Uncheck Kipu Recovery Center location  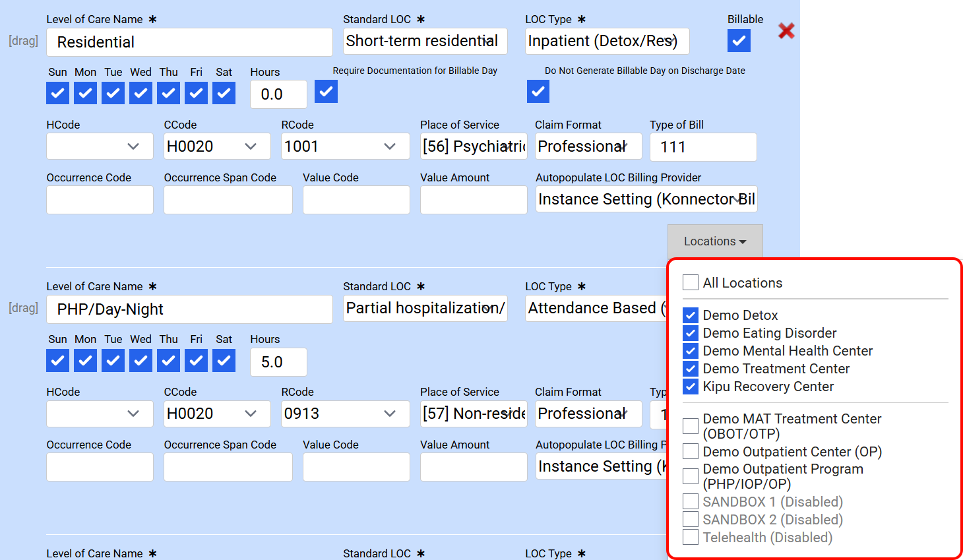tap(691, 387)
